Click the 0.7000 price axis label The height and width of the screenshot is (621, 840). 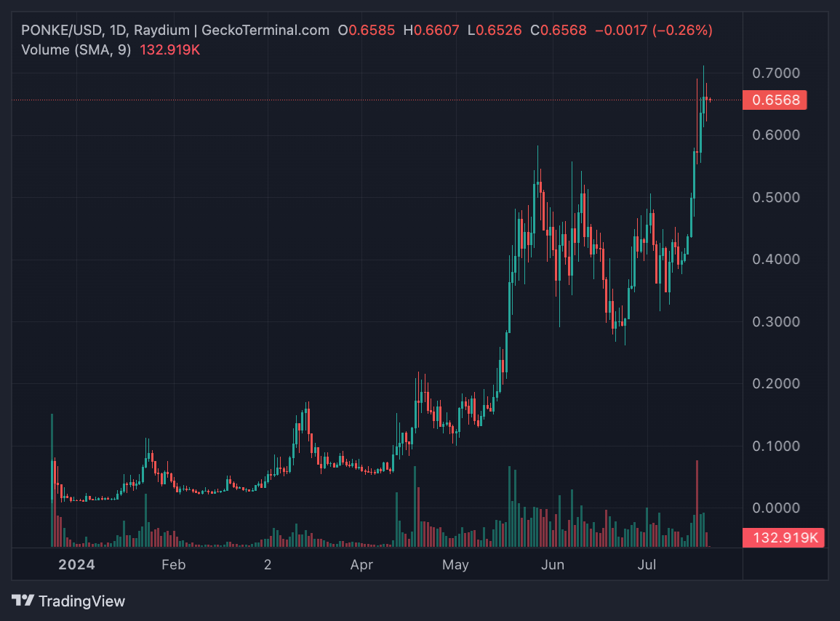(776, 73)
